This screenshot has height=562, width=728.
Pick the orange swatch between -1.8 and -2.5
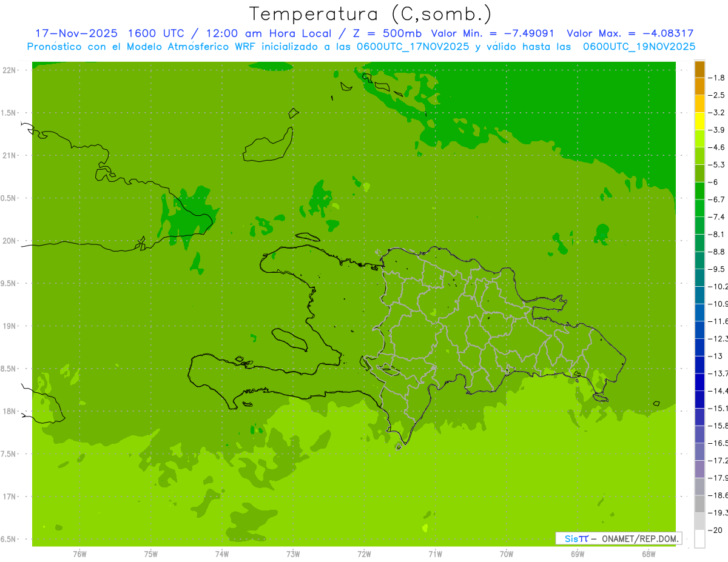click(x=699, y=86)
